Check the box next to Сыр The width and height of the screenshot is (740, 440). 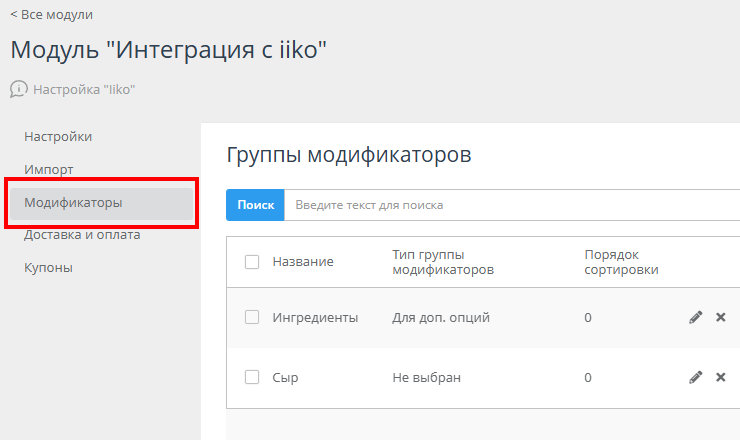(x=252, y=377)
